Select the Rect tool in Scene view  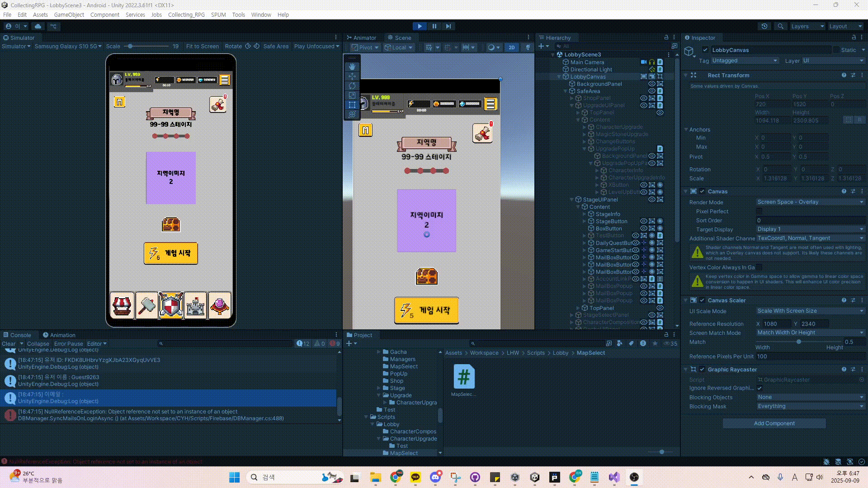point(352,105)
